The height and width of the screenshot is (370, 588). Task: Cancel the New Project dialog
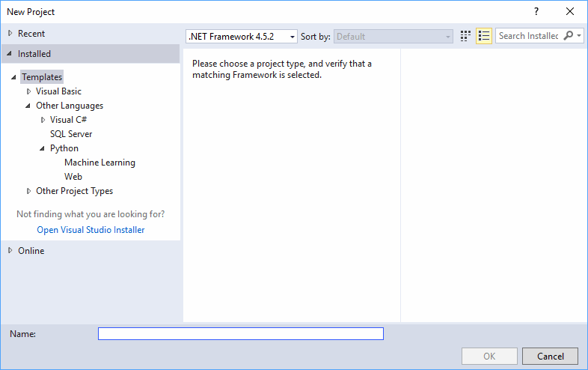pos(550,356)
